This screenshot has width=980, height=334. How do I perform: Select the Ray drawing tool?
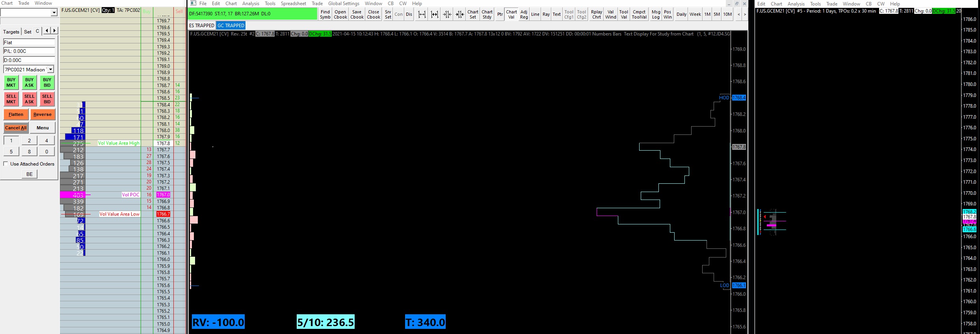(546, 15)
